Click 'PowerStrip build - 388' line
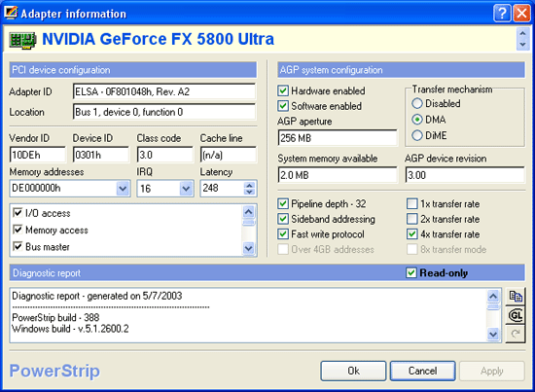 (55, 318)
